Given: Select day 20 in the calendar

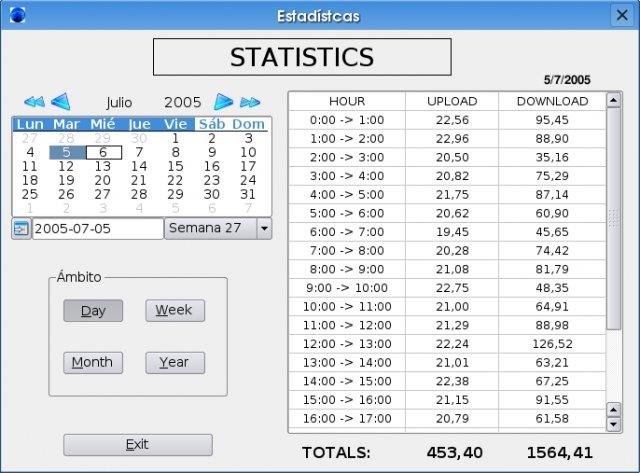Looking at the screenshot, I should point(102,180).
